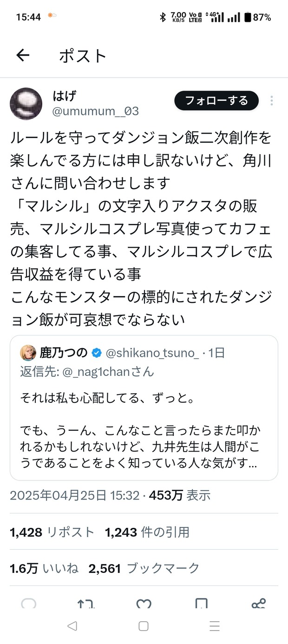Open the Android recent apps menu
The width and height of the screenshot is (288, 644).
[214, 626]
